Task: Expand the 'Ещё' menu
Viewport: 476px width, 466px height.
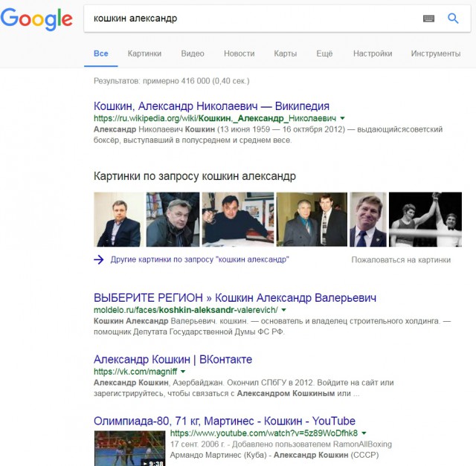Action: 324,54
